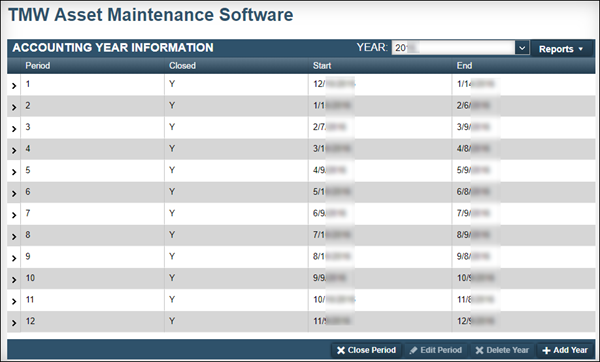Screen dimensions: 600x362
Task: Expand period 5 row chevron
Action: click(14, 172)
